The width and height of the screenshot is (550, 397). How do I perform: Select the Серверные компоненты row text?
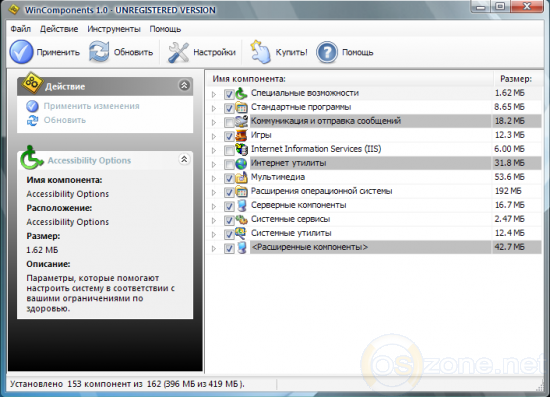pyautogui.click(x=299, y=205)
